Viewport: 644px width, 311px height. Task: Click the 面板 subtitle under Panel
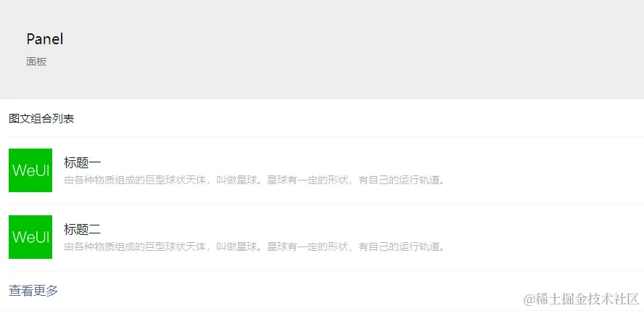(36, 62)
